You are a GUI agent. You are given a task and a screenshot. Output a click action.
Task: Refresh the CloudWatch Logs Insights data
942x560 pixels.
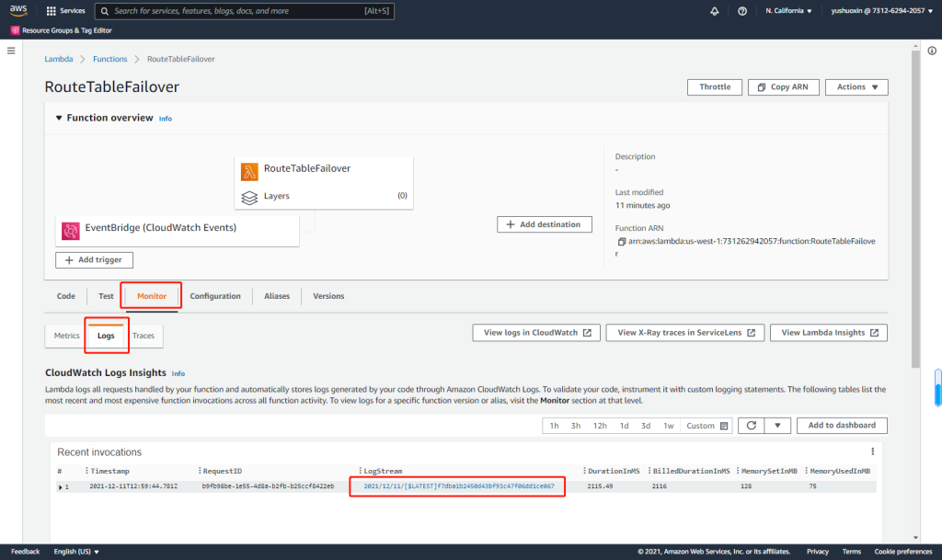[x=752, y=426]
